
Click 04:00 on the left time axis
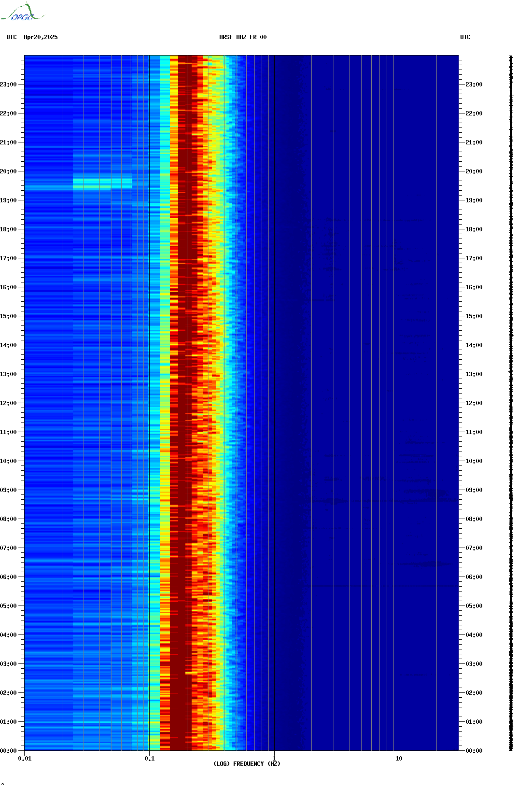(8, 635)
